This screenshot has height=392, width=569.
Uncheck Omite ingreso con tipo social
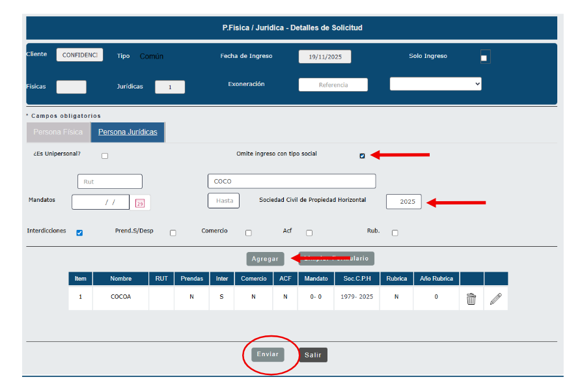tap(362, 156)
